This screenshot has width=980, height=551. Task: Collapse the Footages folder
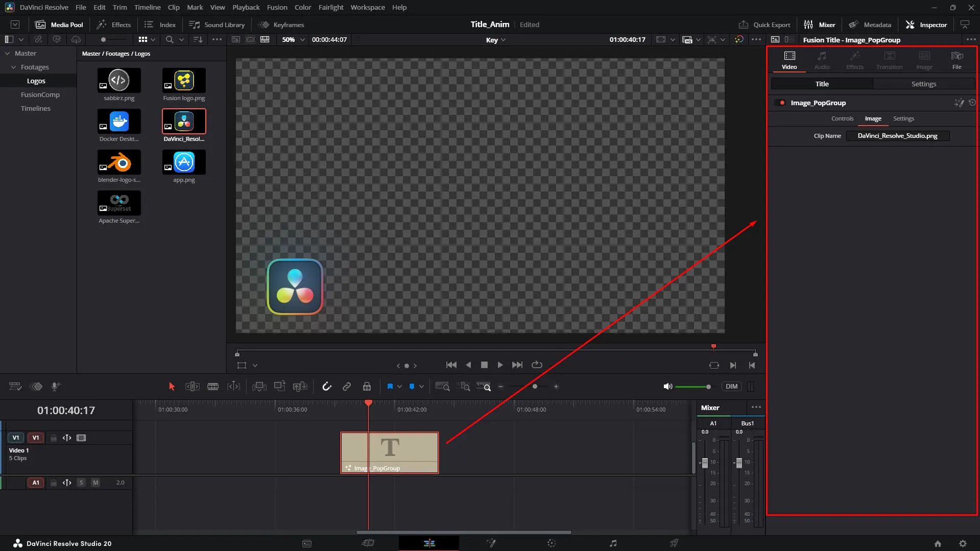point(13,67)
